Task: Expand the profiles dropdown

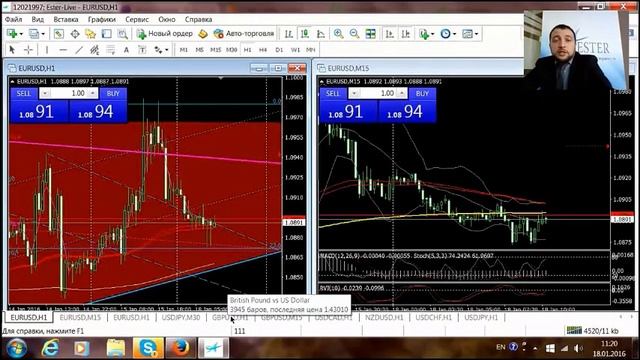Action: point(43,34)
